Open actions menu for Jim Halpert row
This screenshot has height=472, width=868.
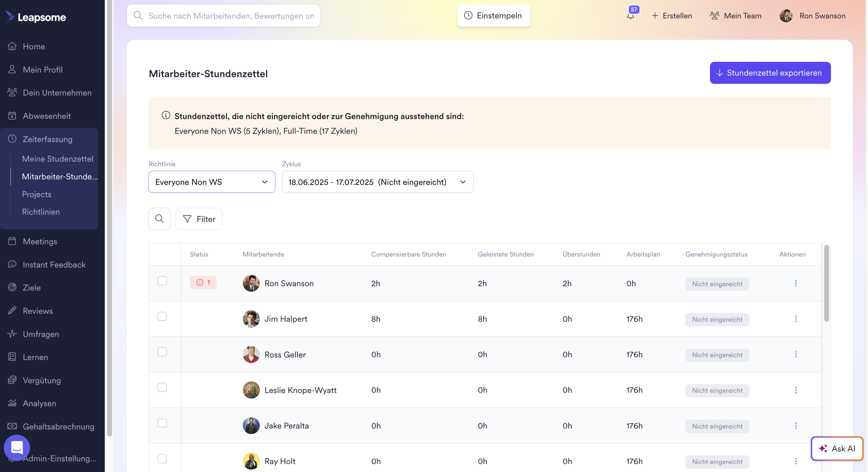click(x=795, y=318)
